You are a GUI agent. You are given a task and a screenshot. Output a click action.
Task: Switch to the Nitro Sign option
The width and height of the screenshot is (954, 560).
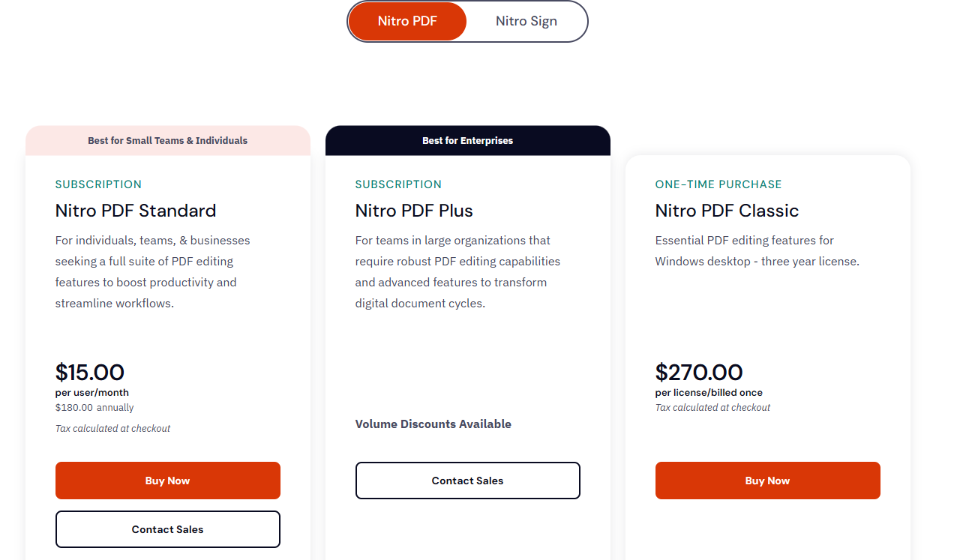pos(526,21)
